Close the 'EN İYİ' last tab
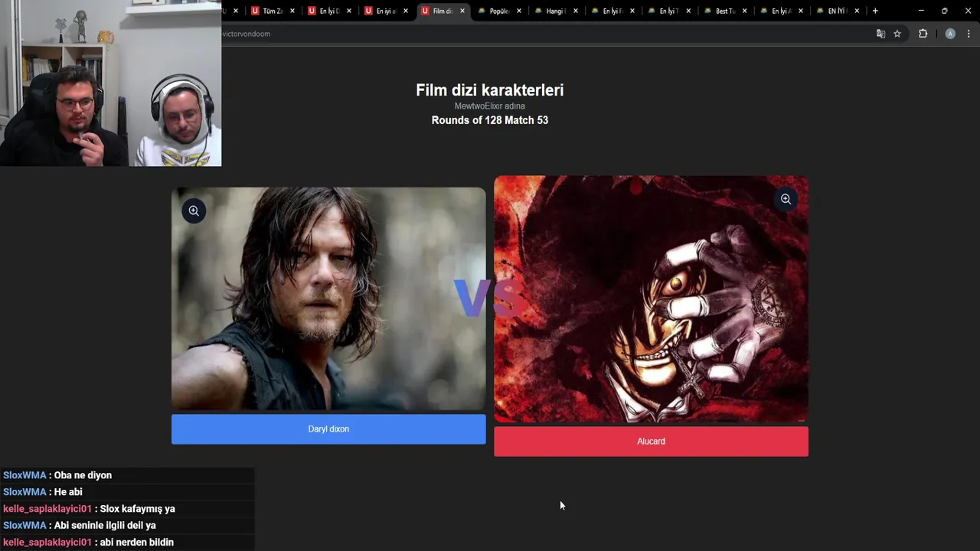The height and width of the screenshot is (551, 980). pyautogui.click(x=857, y=11)
